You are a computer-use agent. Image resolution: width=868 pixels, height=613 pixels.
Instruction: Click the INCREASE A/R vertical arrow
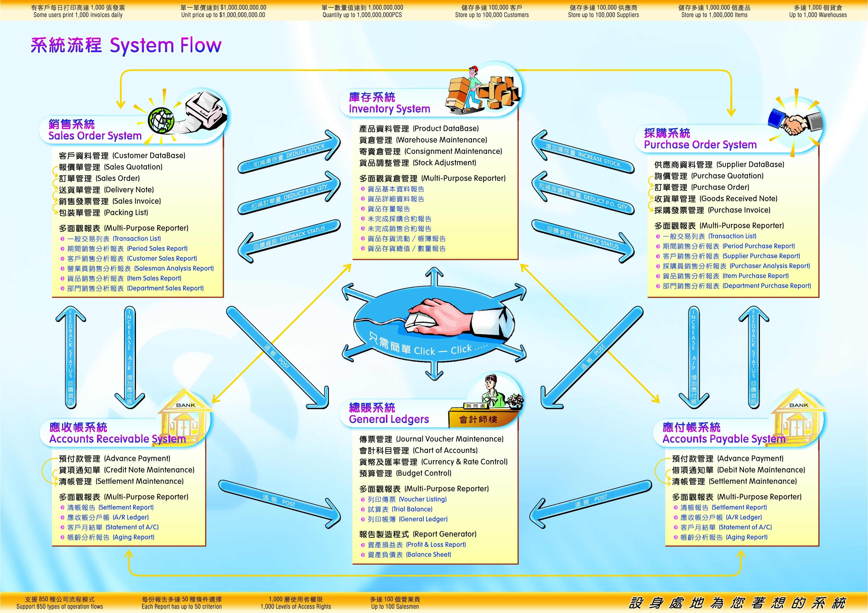click(x=130, y=358)
